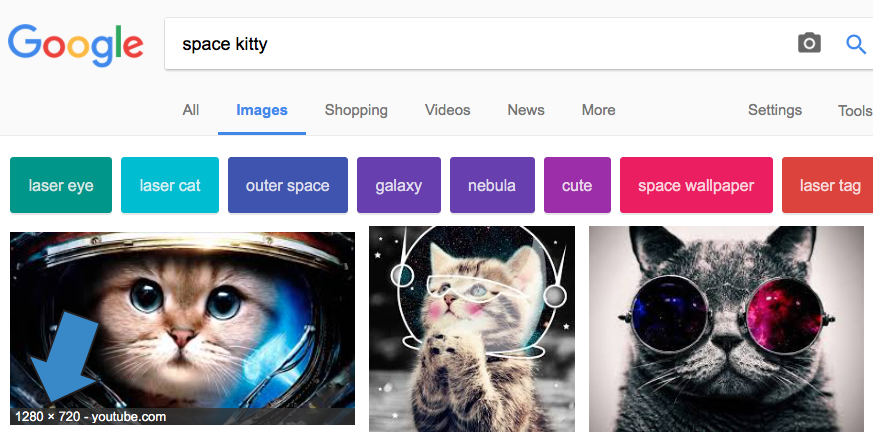Image resolution: width=873 pixels, height=441 pixels.
Task: Go to the News tab
Action: (x=526, y=110)
